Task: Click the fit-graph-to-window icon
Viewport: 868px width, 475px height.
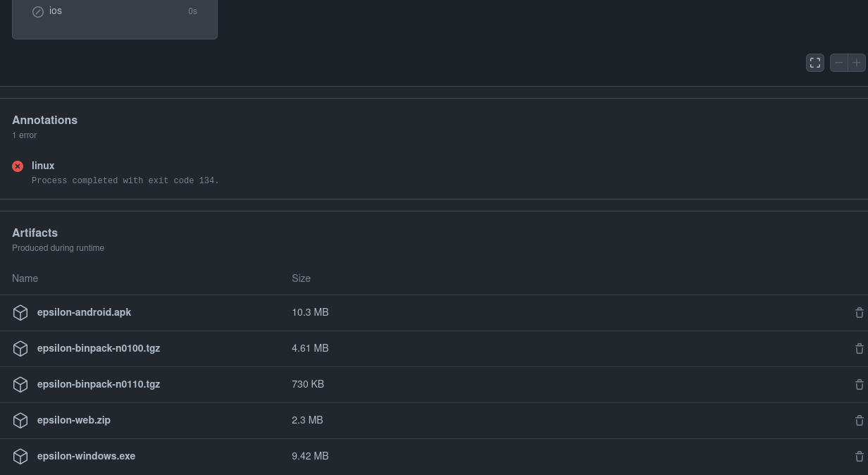Action: [815, 63]
